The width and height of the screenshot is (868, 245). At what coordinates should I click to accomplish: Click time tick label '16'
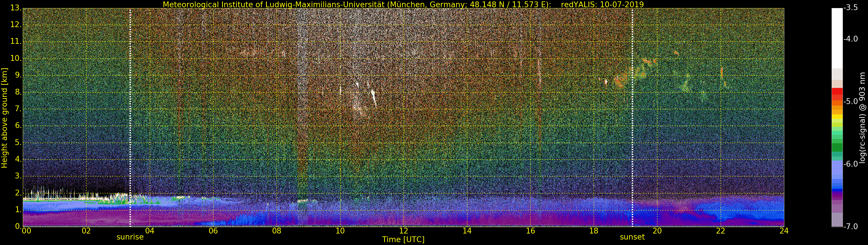pyautogui.click(x=530, y=231)
